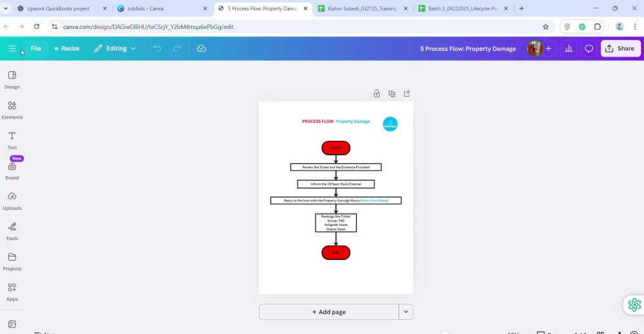Switch to the Kishor Subedi_032725_Training tab
Viewport: 644px width, 334px height.
362,8
